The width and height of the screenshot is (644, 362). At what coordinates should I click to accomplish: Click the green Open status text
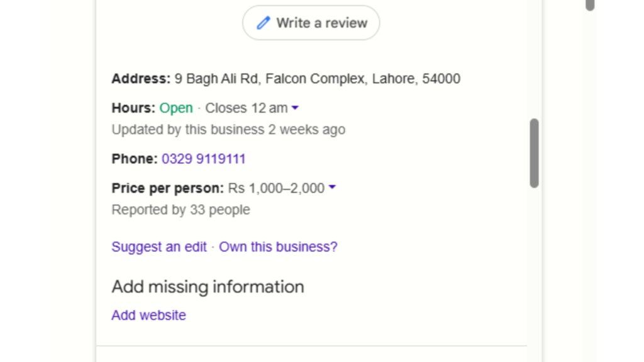(176, 107)
